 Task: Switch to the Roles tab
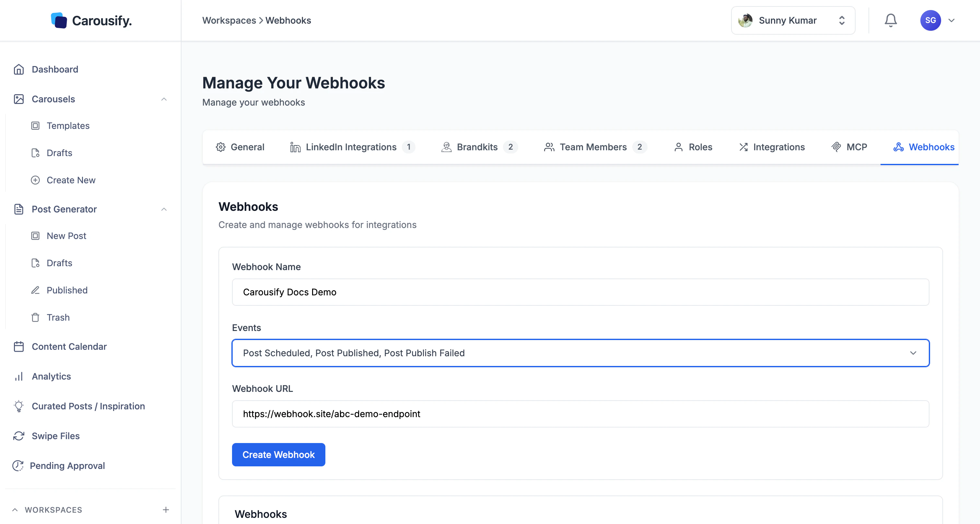(693, 147)
